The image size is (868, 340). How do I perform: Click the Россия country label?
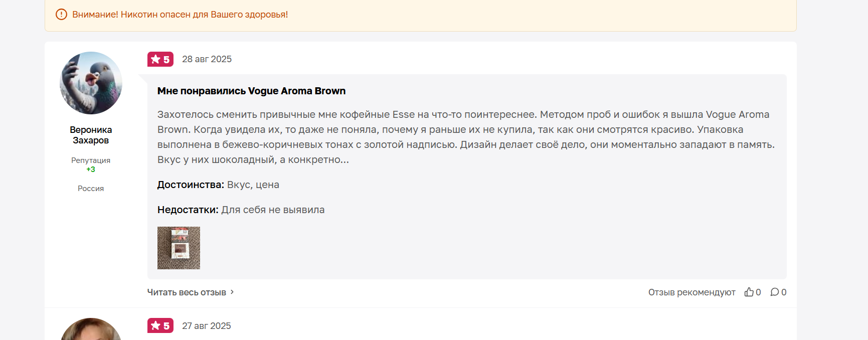click(91, 189)
